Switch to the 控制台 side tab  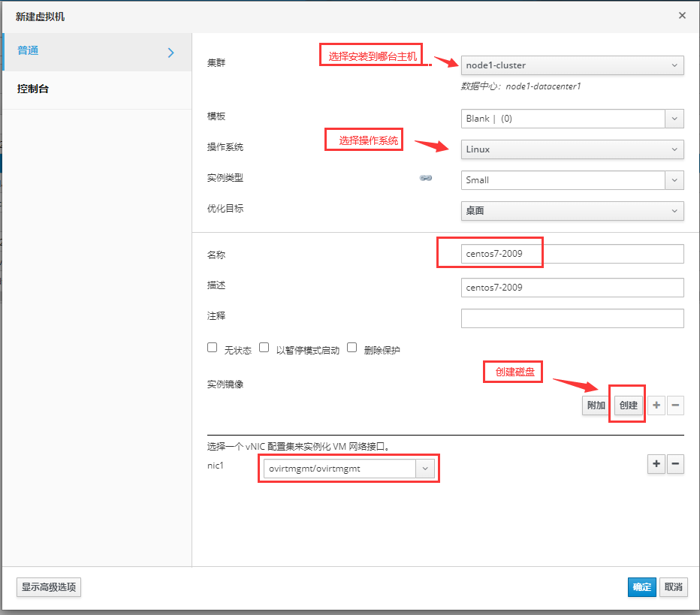tap(97, 89)
